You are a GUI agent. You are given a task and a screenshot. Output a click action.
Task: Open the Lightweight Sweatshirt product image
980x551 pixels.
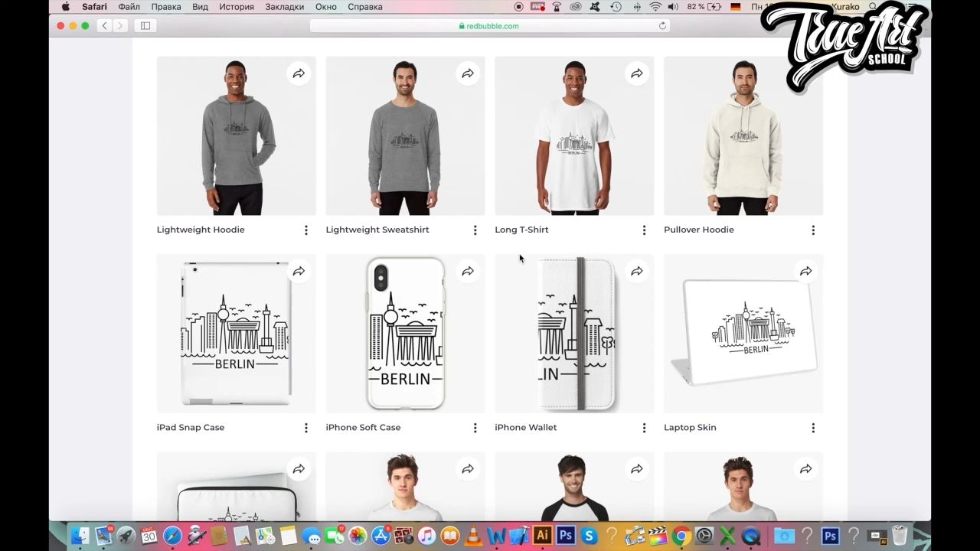tap(406, 135)
